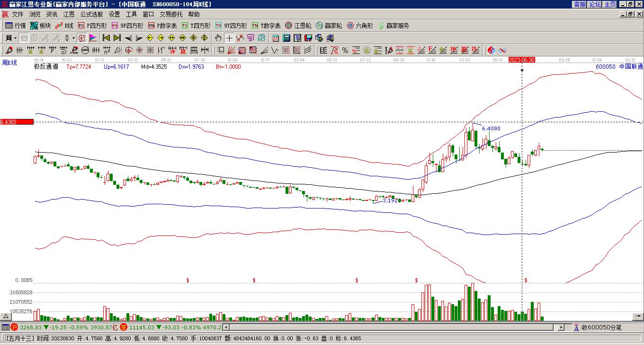Open the P数字表 tool
The width and height of the screenshot is (644, 345).
[162, 26]
